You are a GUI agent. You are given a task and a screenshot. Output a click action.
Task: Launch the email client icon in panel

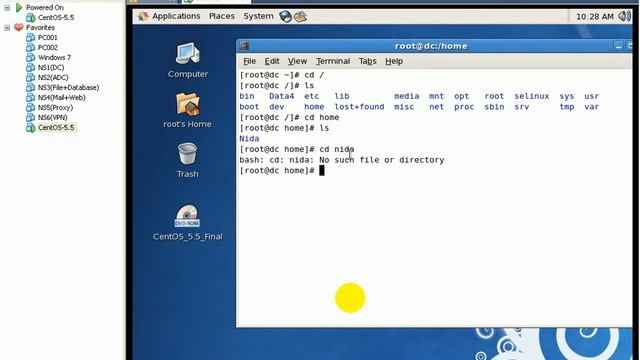(x=300, y=16)
